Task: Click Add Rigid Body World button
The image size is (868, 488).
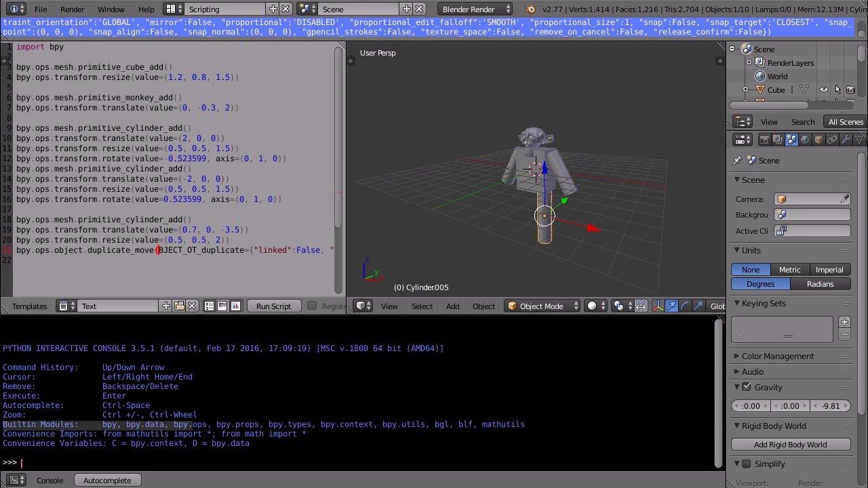Action: (791, 445)
